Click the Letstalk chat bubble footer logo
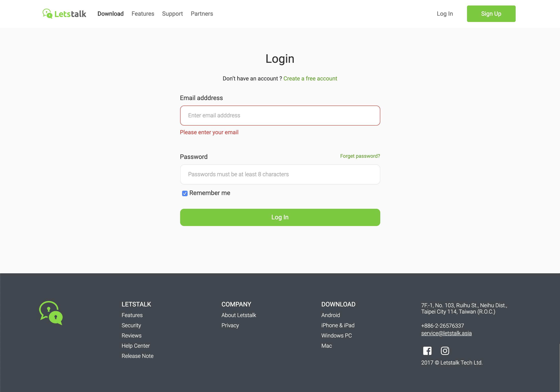Image resolution: width=560 pixels, height=392 pixels. point(51,313)
